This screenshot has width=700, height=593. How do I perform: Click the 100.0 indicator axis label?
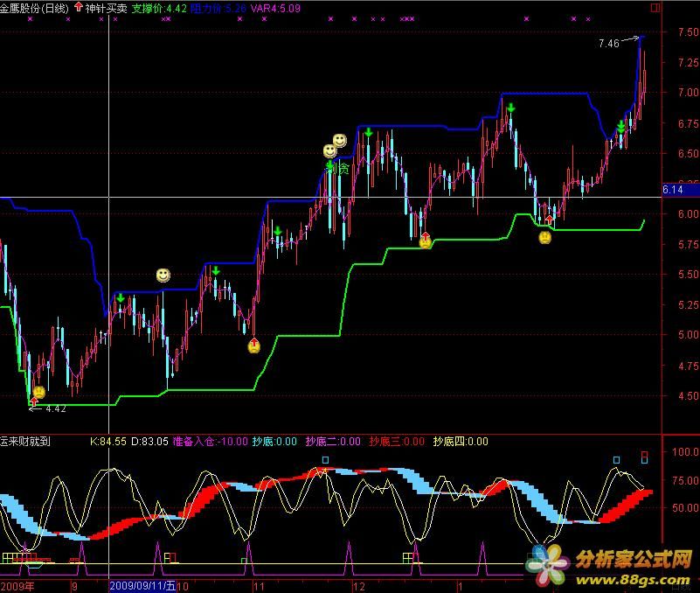(686, 452)
